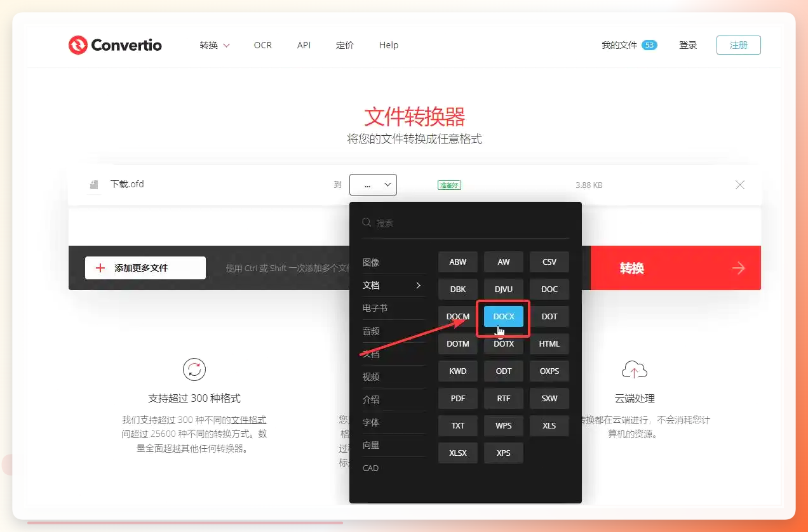This screenshot has height=532, width=808.
Task: Open the 转换 menu in the header
Action: [215, 45]
